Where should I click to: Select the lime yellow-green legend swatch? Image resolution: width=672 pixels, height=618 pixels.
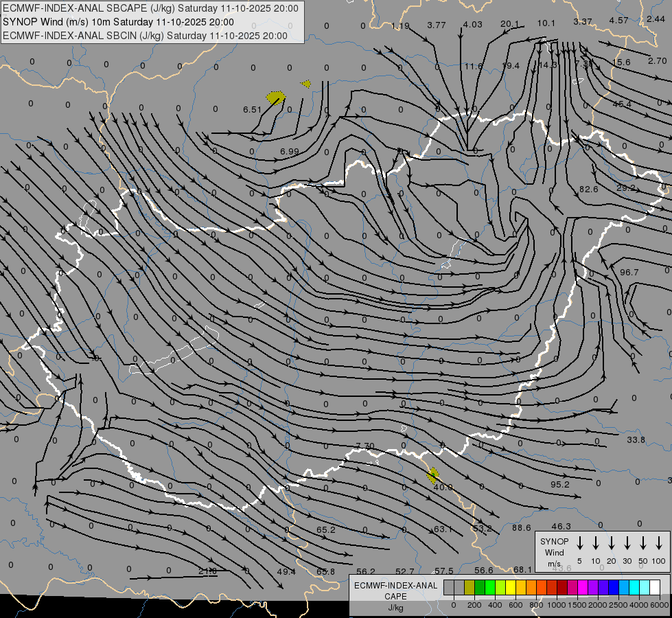click(500, 588)
